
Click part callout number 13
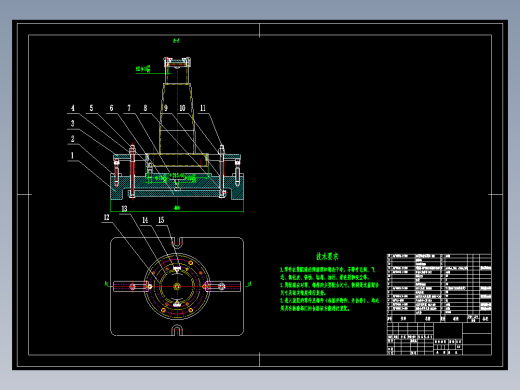[124, 209]
